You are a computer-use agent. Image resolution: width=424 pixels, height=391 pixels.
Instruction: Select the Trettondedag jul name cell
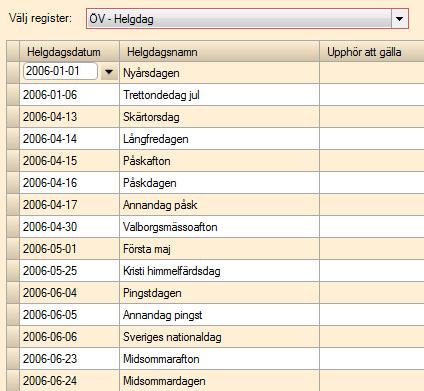click(x=219, y=95)
